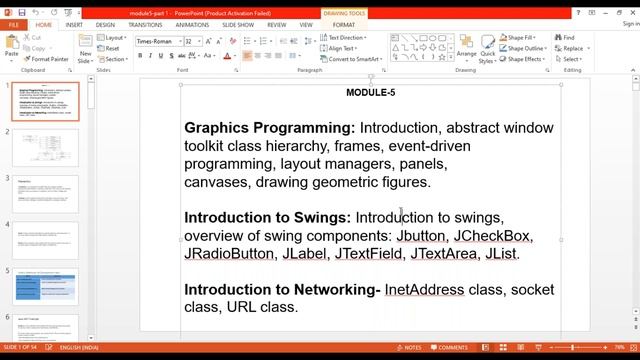The height and width of the screenshot is (360, 640).
Task: Change font color with the A button
Action: [x=227, y=56]
